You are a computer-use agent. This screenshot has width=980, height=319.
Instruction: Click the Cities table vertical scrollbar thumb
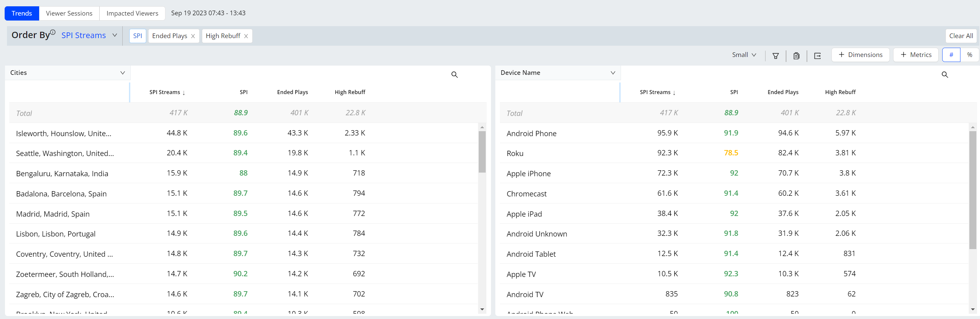482,151
